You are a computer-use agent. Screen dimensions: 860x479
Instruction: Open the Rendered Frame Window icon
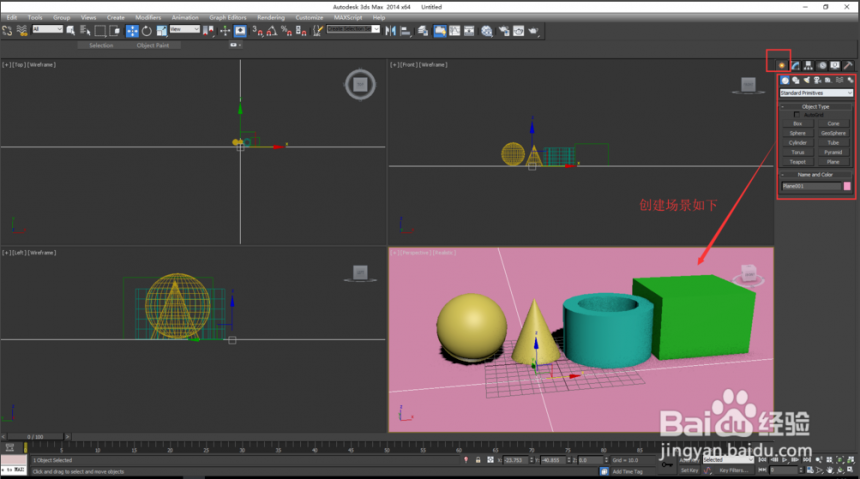pos(518,31)
